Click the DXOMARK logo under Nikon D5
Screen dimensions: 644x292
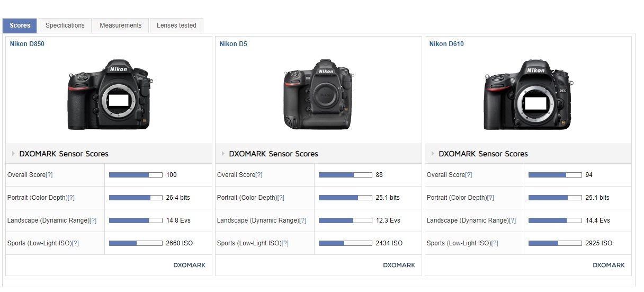click(x=399, y=265)
